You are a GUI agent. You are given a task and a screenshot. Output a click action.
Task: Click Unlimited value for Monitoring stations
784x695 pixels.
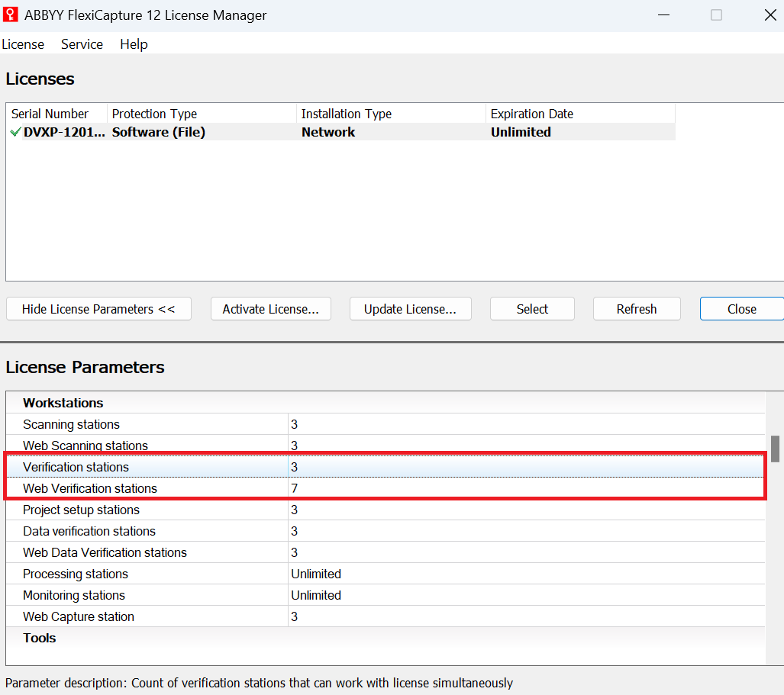click(316, 595)
